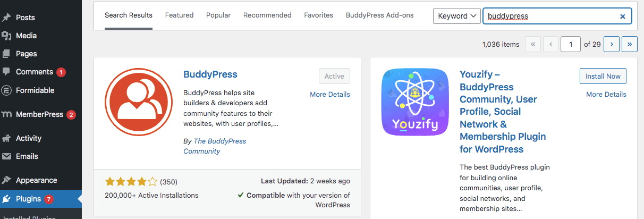Click the 1,036 items count
The width and height of the screenshot is (644, 219).
[501, 44]
